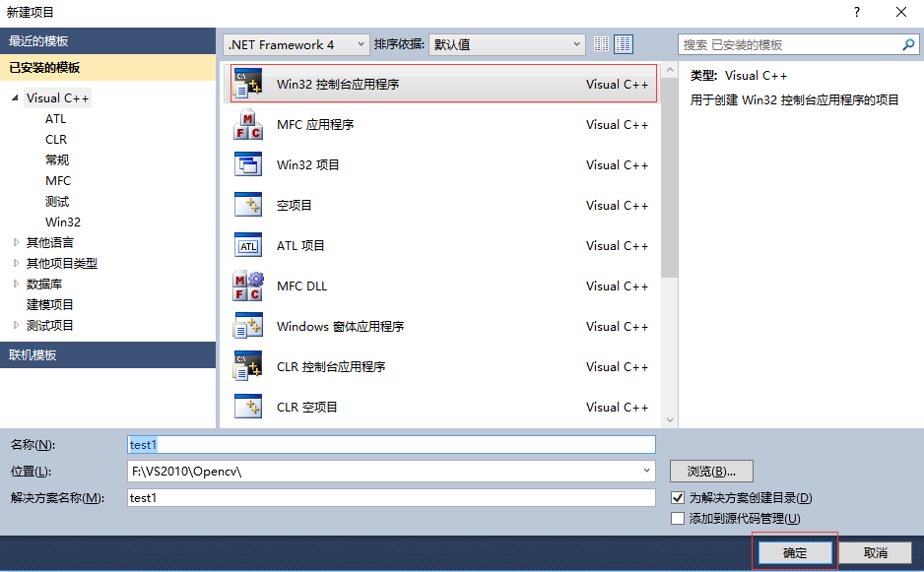
Task: Click the 名称 input field
Action: coord(391,444)
